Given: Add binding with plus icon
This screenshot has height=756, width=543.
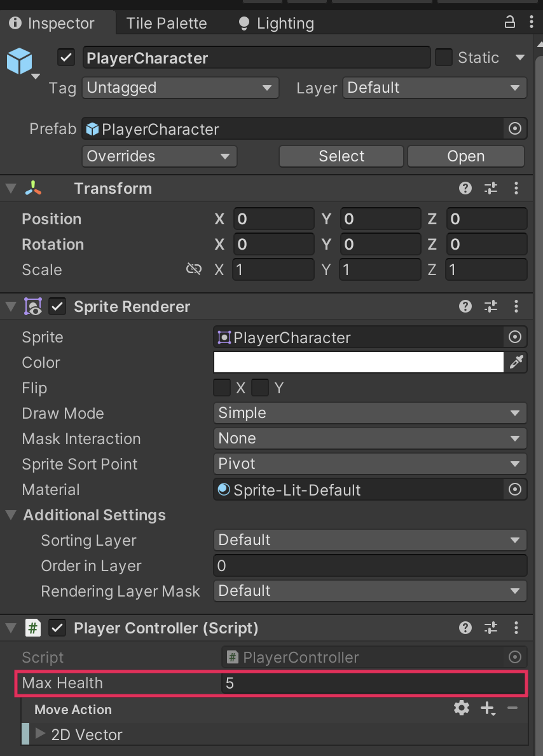Looking at the screenshot, I should pyautogui.click(x=488, y=708).
